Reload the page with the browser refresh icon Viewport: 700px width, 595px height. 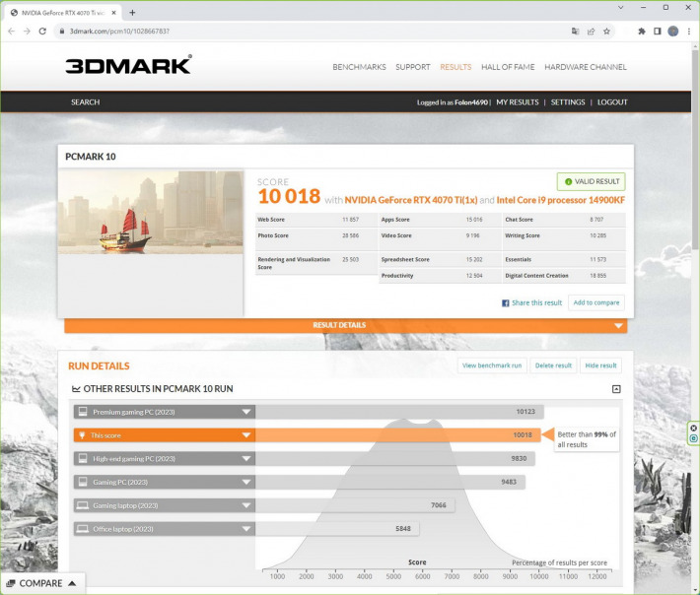coord(42,31)
